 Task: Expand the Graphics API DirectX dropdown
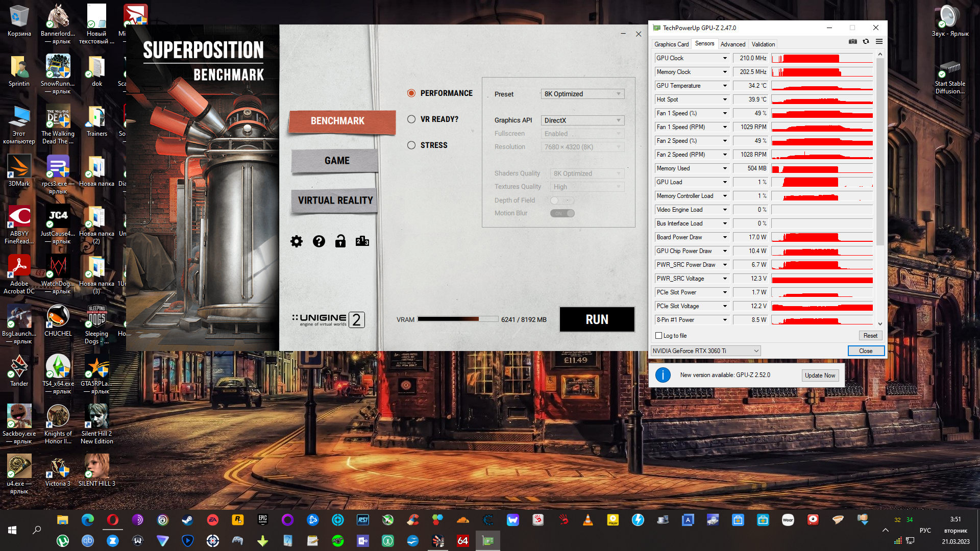582,120
